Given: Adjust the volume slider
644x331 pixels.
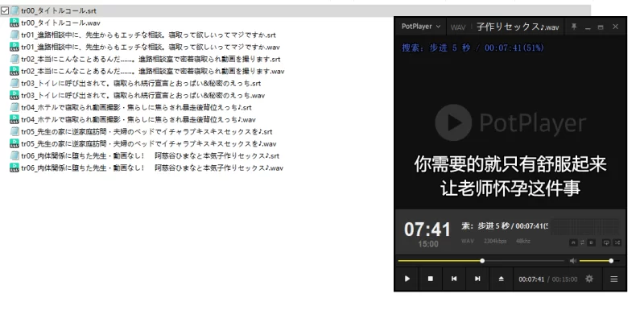Looking at the screenshot, I should tap(599, 261).
